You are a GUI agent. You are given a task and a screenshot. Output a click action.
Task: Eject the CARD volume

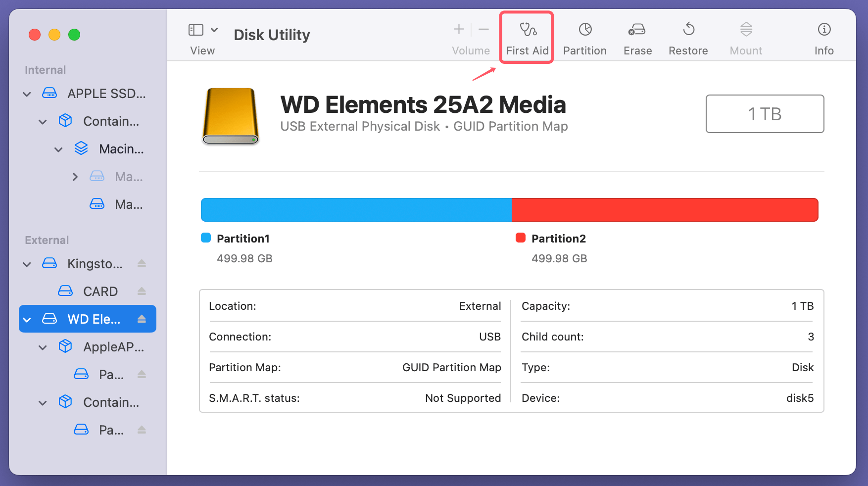coord(142,291)
